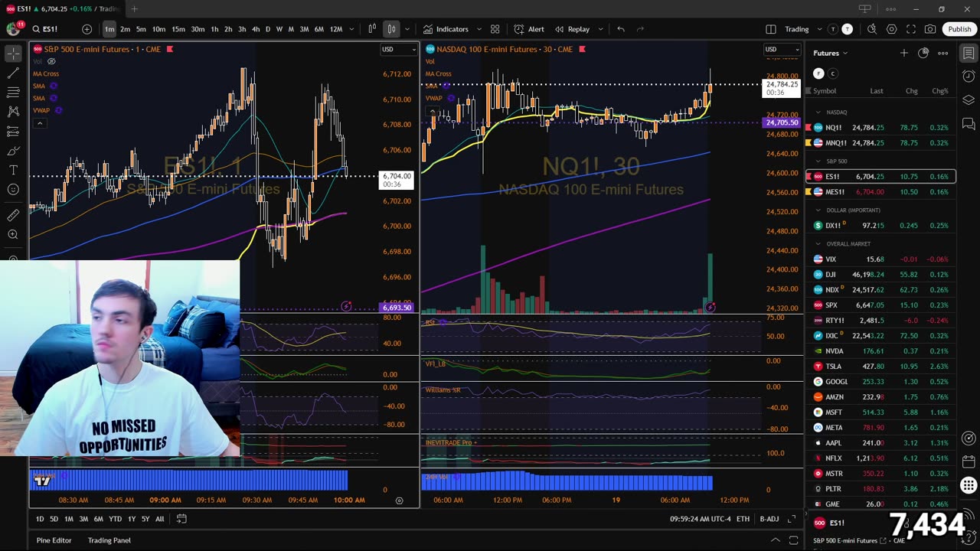Collapse the ES1 chart indicator legend

click(40, 123)
